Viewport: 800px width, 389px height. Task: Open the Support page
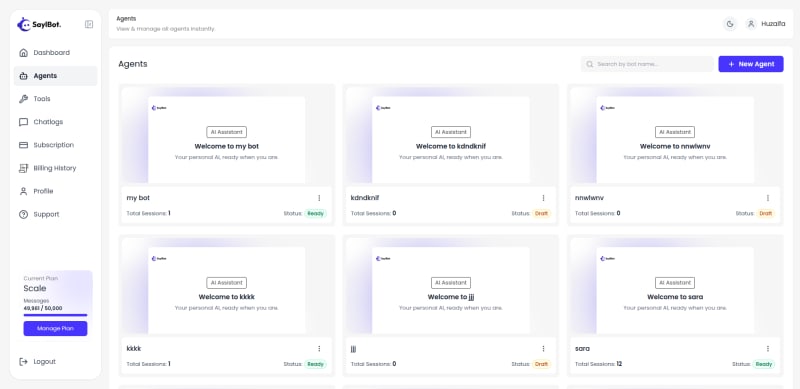56,214
